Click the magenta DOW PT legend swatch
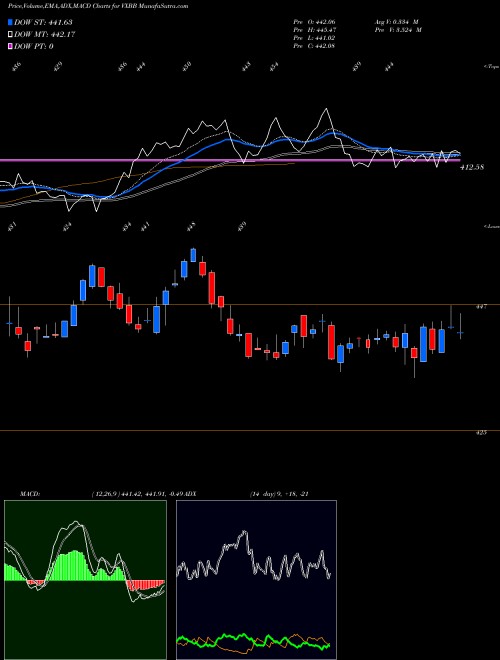500x660 pixels. pyautogui.click(x=10, y=46)
